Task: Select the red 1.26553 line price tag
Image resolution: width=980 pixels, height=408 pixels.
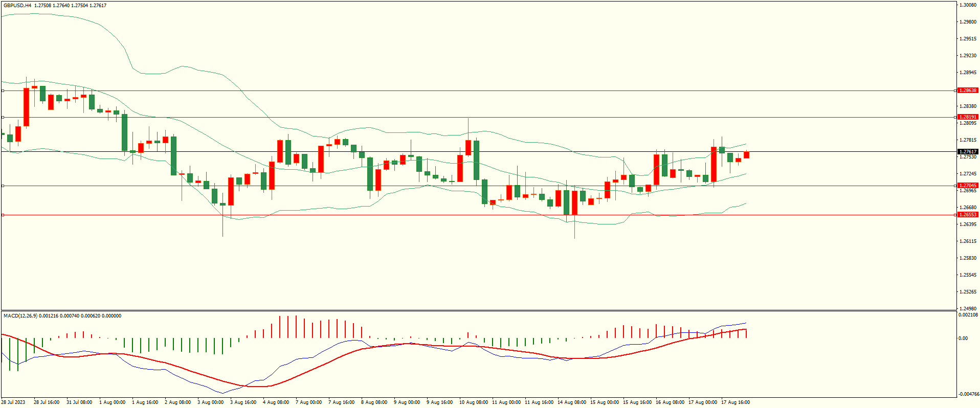Action: coord(968,215)
